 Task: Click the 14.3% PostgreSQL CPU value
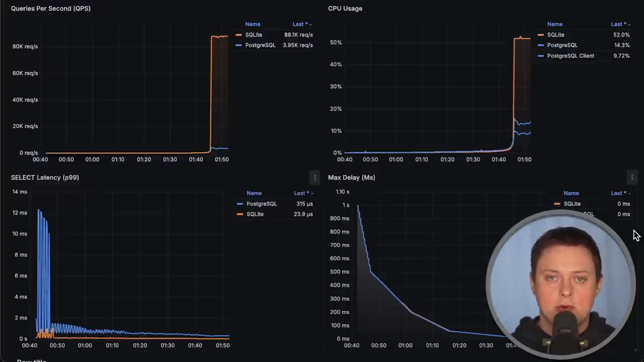point(622,45)
